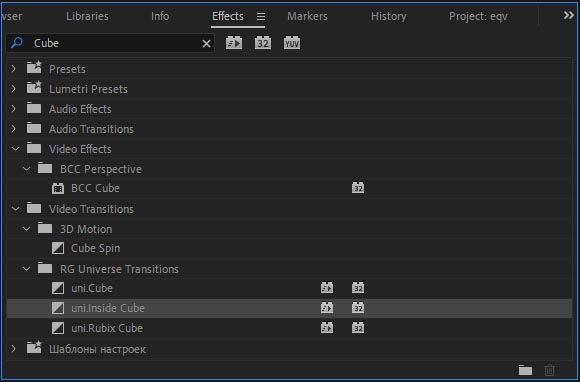Image resolution: width=580 pixels, height=382 pixels.
Task: Toggle the 32-bit Color filter button
Action: click(263, 43)
